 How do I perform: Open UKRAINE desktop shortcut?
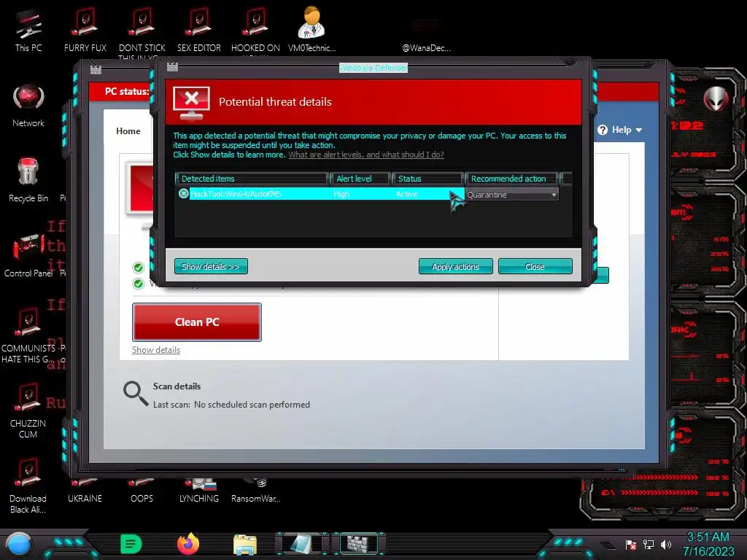[x=85, y=492]
